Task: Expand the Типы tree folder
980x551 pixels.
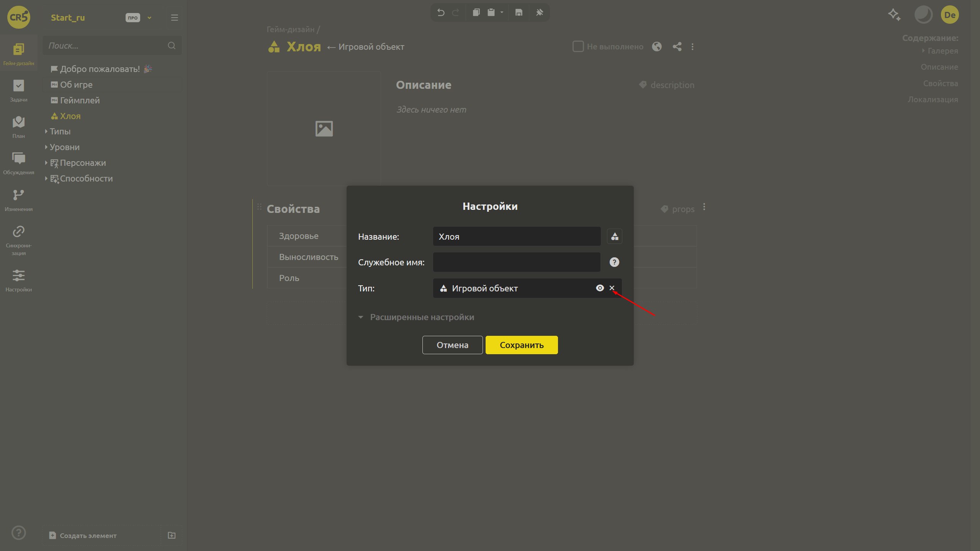Action: coord(46,131)
